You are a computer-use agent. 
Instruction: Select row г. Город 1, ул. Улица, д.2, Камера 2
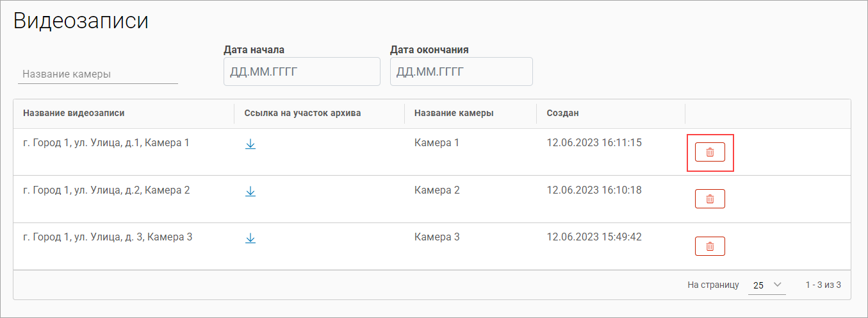[106, 190]
